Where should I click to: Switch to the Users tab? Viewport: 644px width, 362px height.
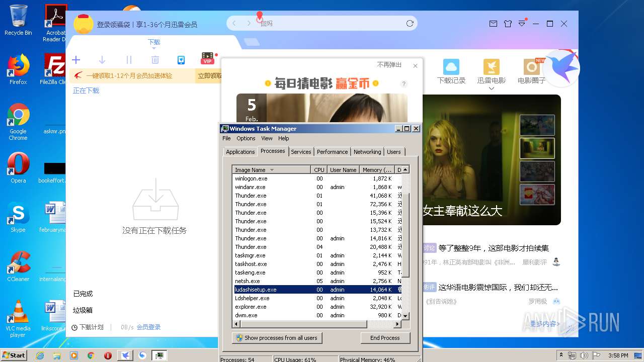tap(394, 152)
